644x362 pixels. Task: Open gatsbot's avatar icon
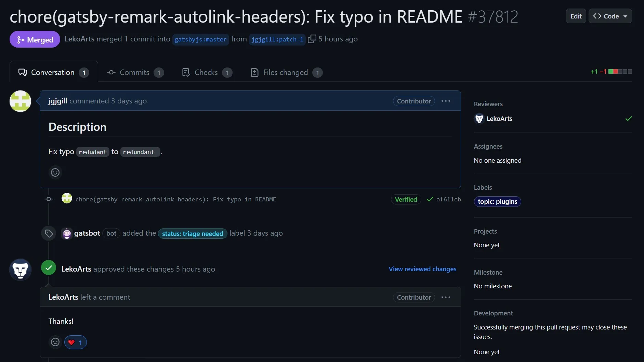67,234
